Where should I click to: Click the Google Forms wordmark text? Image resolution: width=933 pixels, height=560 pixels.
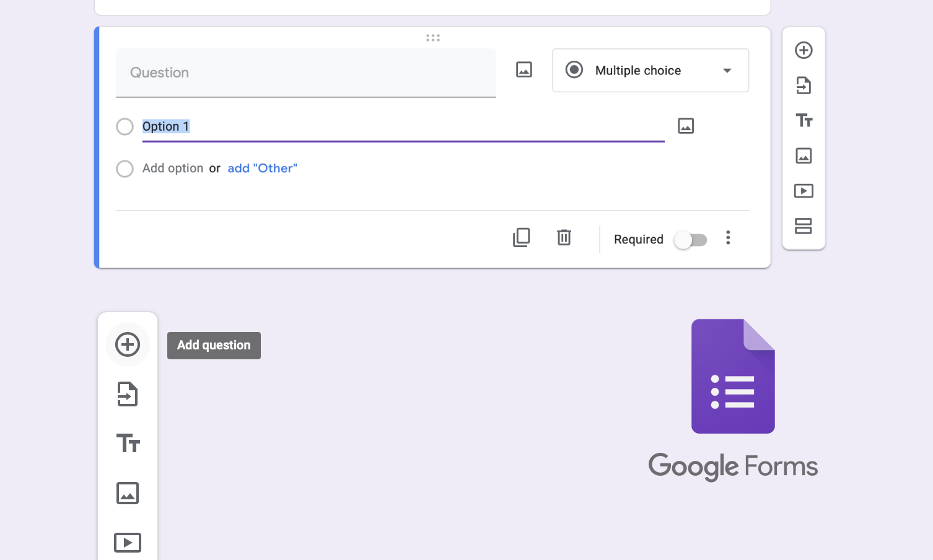pyautogui.click(x=733, y=466)
